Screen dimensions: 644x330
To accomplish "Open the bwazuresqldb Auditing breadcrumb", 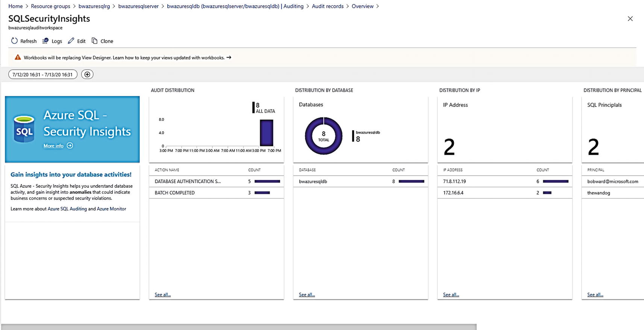I will [x=235, y=6].
